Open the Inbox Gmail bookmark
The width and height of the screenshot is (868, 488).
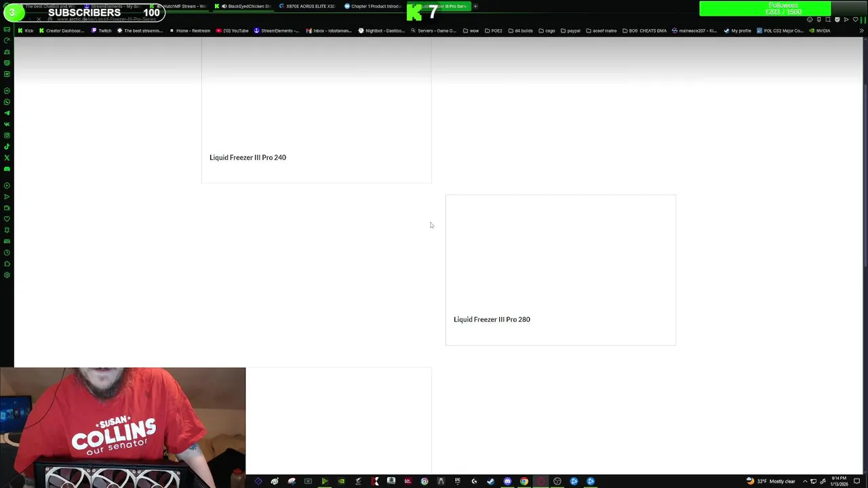(329, 30)
